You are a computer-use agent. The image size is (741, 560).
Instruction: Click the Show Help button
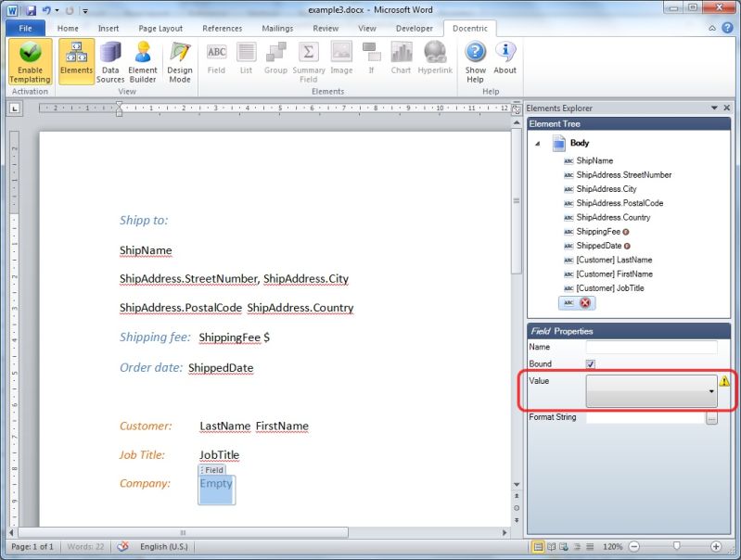click(x=476, y=62)
